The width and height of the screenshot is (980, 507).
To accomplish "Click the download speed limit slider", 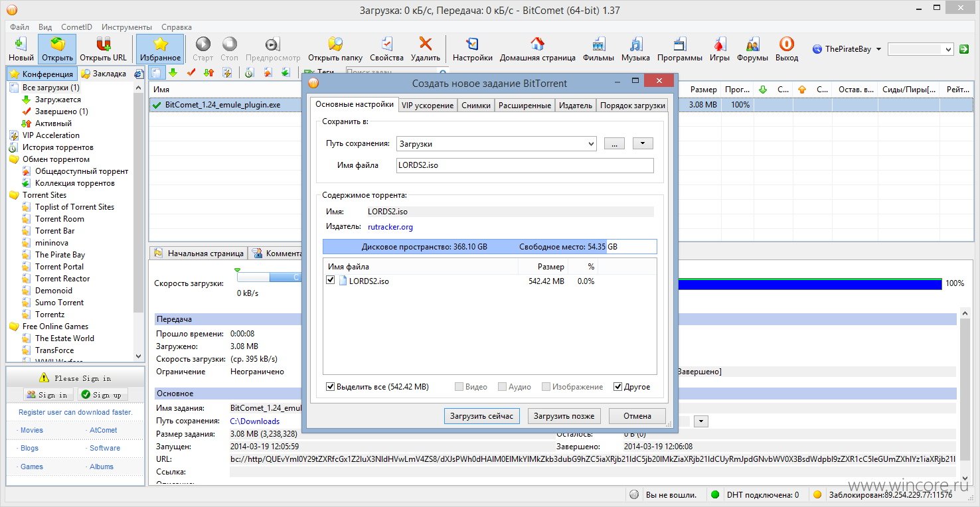I will [x=268, y=277].
